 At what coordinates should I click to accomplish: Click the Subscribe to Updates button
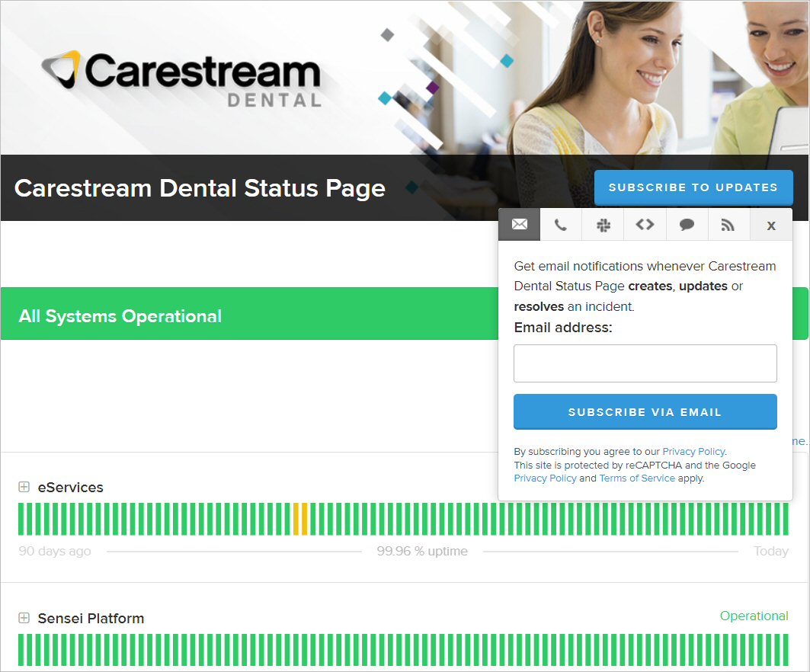693,187
